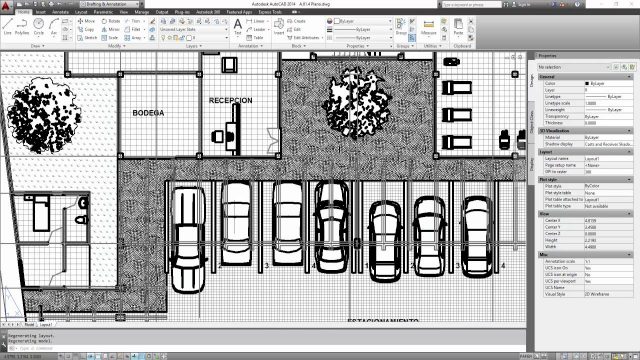Click the Paste clipboard icon
The height and width of the screenshot is (360, 640).
coord(458,27)
